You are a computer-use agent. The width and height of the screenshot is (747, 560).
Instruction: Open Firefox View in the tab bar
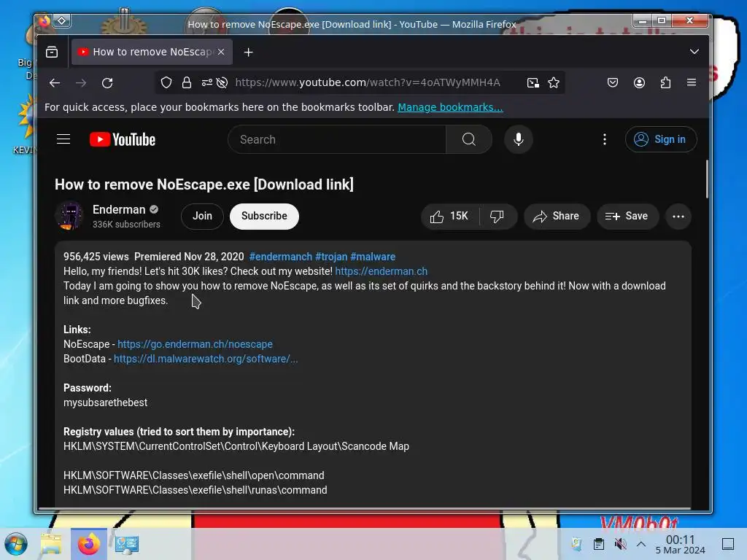coord(52,52)
